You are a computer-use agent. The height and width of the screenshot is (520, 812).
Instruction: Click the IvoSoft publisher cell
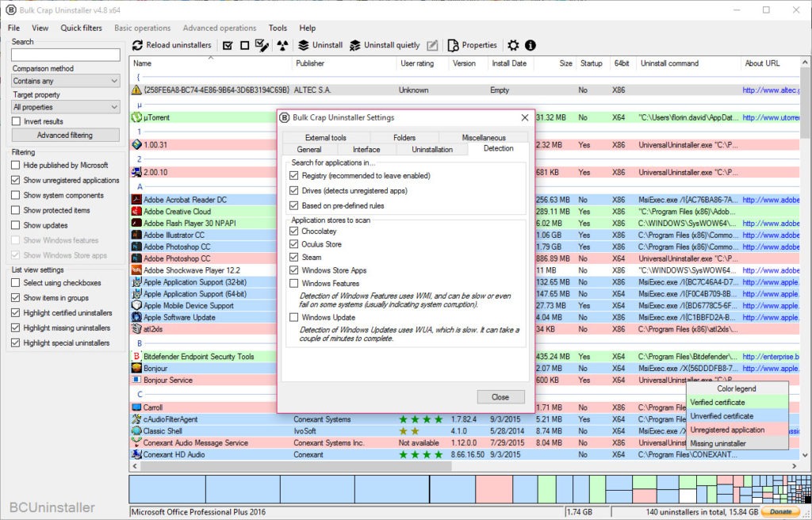click(304, 431)
